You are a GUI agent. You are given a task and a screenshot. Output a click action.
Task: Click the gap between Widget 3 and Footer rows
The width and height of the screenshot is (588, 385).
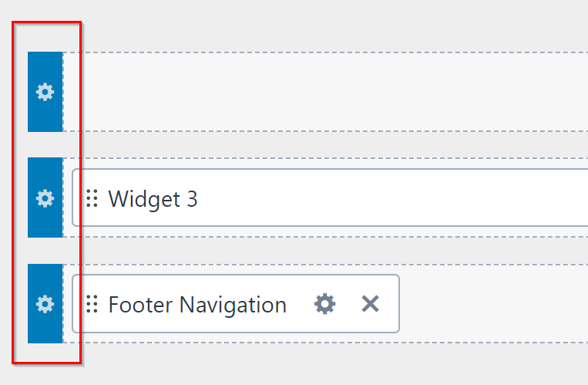(324, 251)
